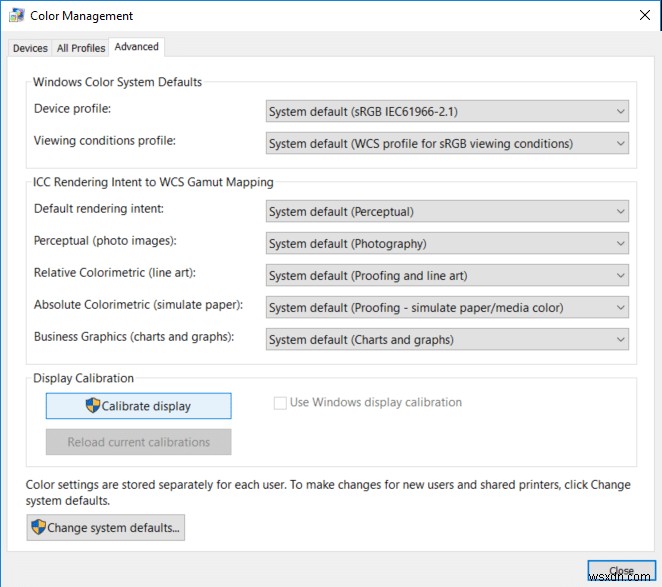This screenshot has width=662, height=587.
Task: Open the Absolute Colorimetric (simulate paper) dropdown
Action: click(x=447, y=308)
